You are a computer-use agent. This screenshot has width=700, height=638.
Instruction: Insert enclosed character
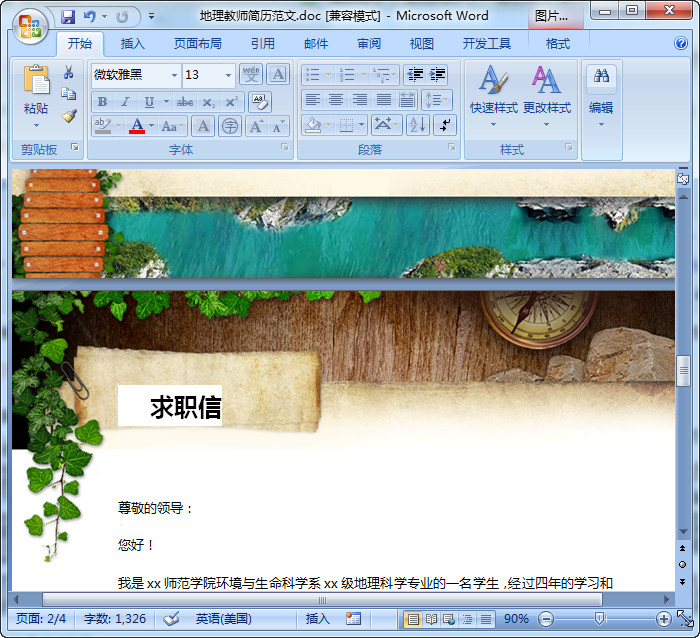tap(230, 126)
